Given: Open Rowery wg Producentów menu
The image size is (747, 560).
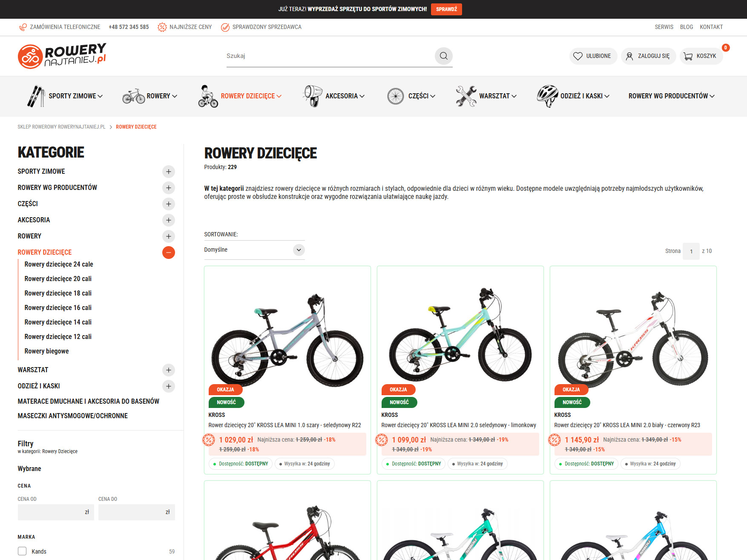Looking at the screenshot, I should coord(671,96).
